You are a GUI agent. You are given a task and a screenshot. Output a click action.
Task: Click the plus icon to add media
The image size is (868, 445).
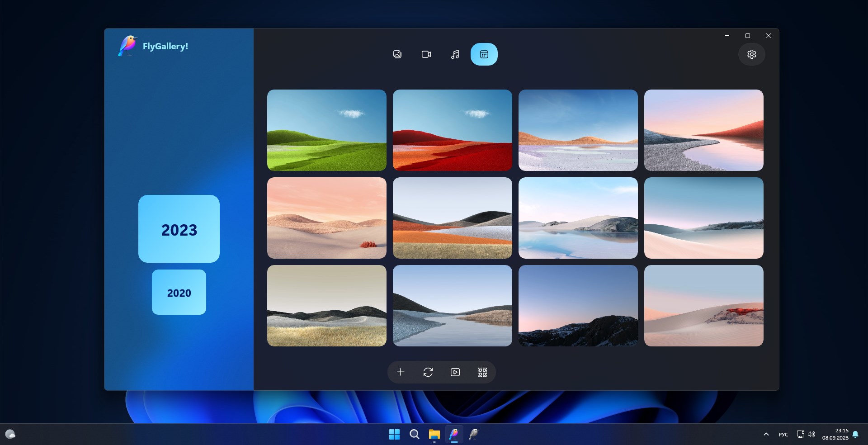click(401, 372)
